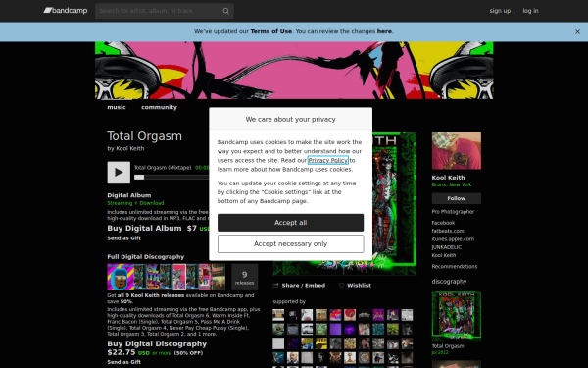
Task: Click Buy Digital Album
Action: 144,229
